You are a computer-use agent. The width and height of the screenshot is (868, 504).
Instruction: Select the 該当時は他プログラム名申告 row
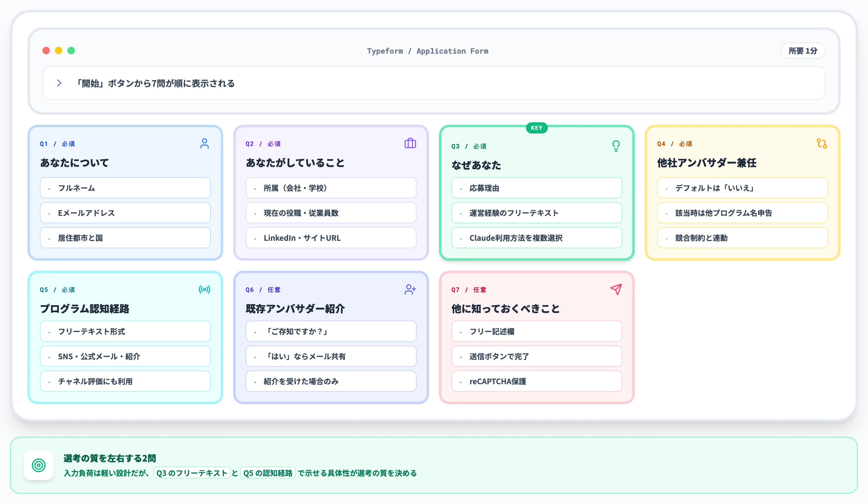tap(742, 213)
